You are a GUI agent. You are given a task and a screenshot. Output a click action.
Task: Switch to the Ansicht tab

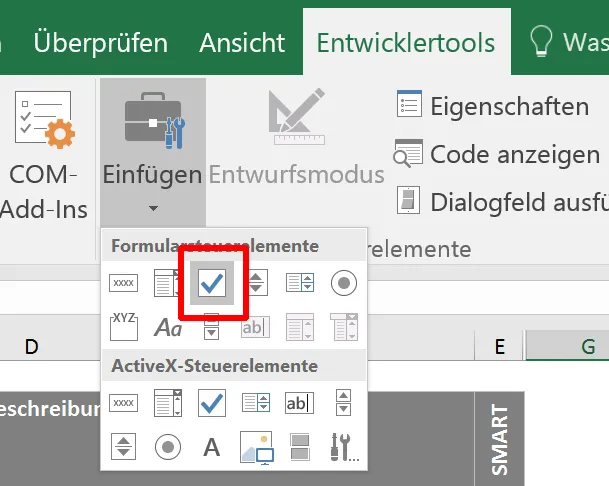[242, 42]
